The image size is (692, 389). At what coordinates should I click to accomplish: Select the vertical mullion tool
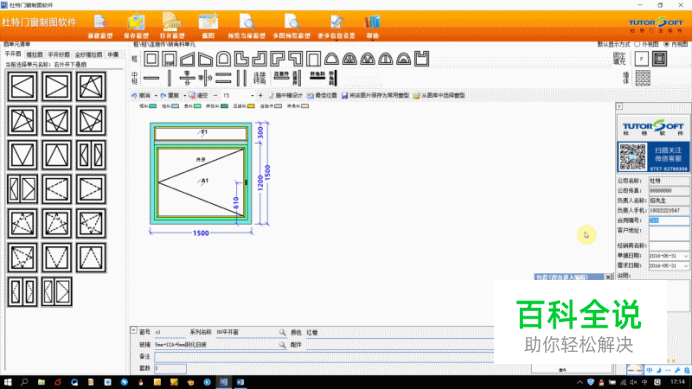(169, 78)
